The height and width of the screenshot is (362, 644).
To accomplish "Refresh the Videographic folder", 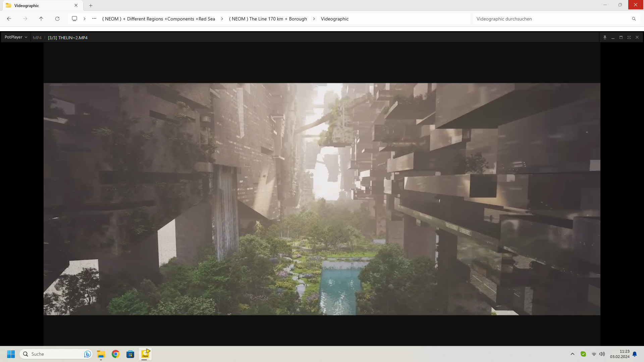I will click(x=57, y=19).
